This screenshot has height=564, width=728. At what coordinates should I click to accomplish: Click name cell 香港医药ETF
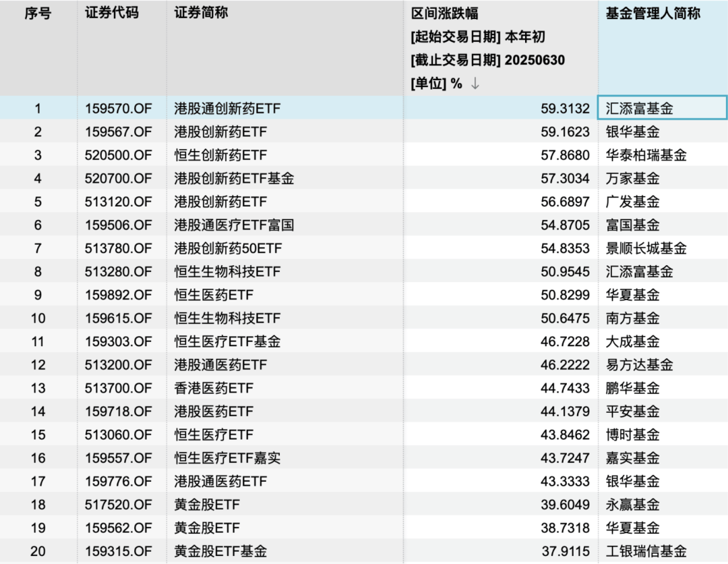214,388
